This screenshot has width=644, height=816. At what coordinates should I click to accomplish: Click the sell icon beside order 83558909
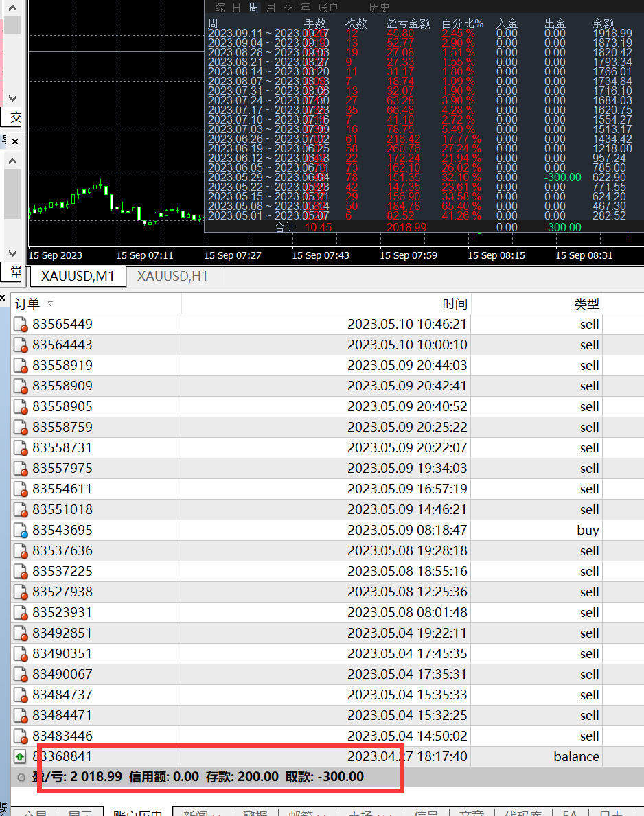pyautogui.click(x=21, y=386)
